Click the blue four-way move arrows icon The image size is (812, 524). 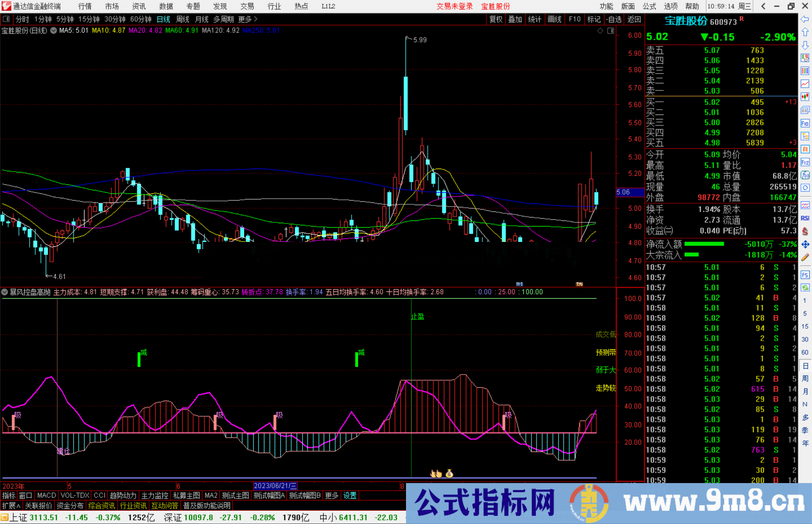[805, 245]
